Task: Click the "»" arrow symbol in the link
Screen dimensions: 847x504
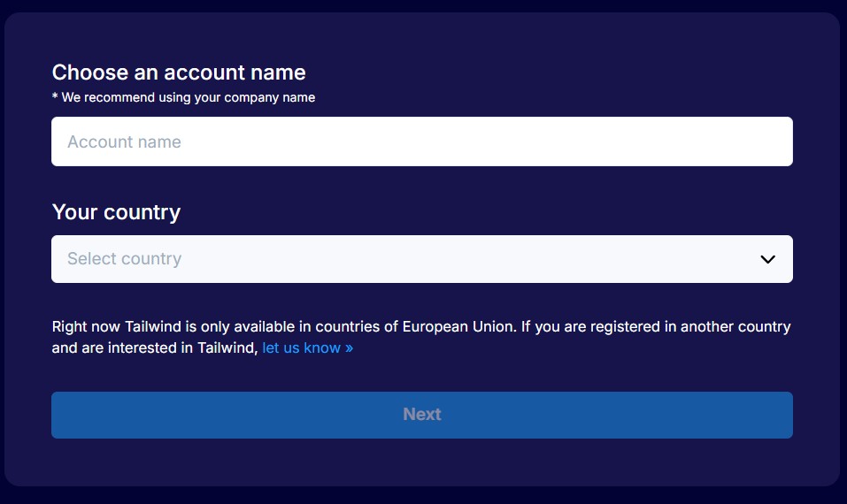Action: click(x=349, y=348)
